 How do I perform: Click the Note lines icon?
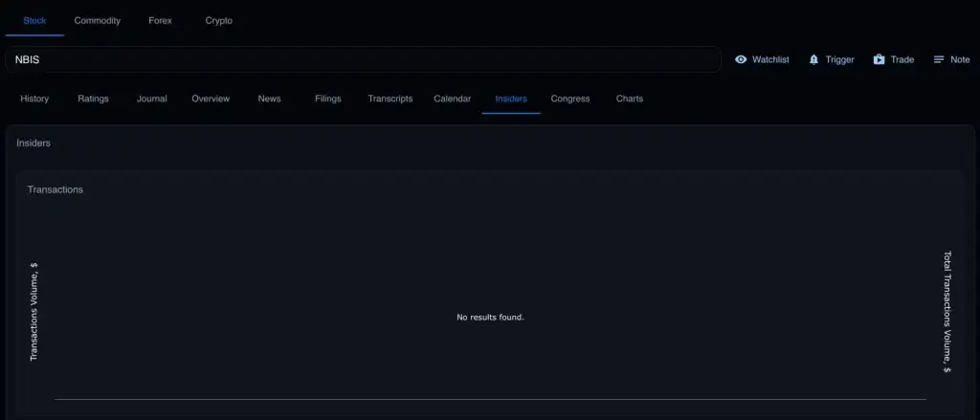tap(939, 59)
